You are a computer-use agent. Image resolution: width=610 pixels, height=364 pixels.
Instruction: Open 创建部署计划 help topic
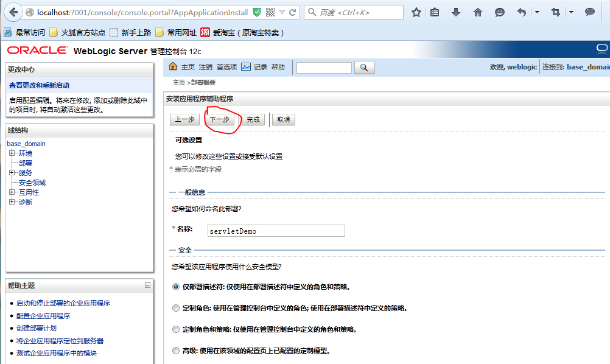point(37,328)
